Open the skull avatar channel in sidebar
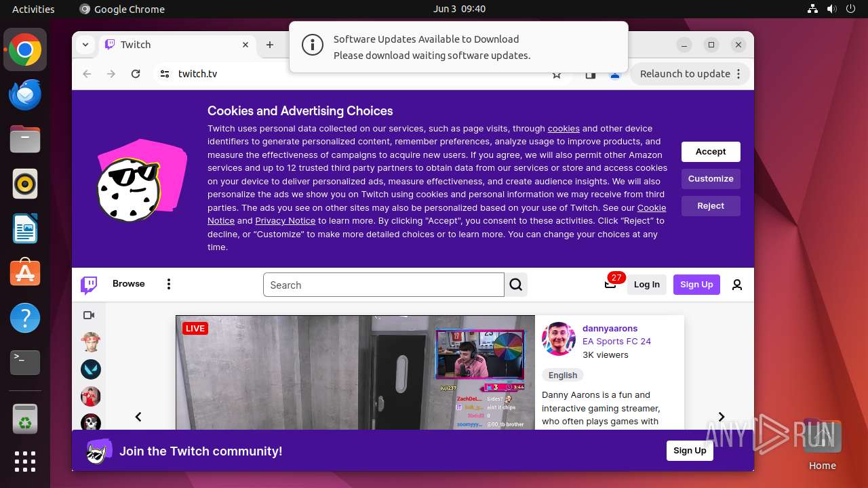The image size is (868, 488). (91, 422)
